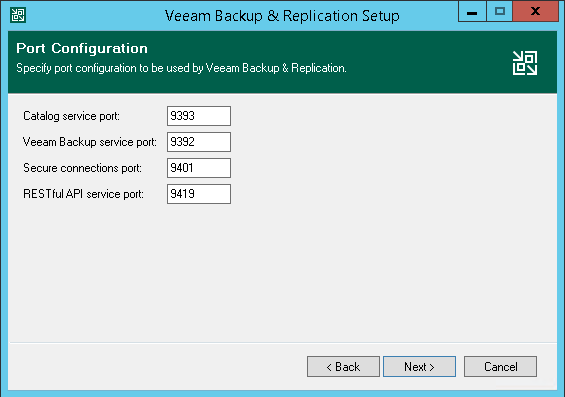The width and height of the screenshot is (565, 397).
Task: Click the Veeam logo in green header
Action: pos(525,63)
